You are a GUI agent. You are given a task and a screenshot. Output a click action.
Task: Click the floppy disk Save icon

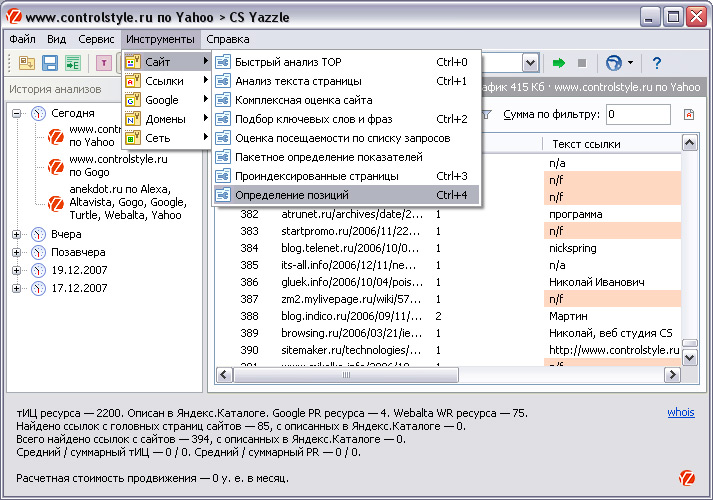[49, 63]
